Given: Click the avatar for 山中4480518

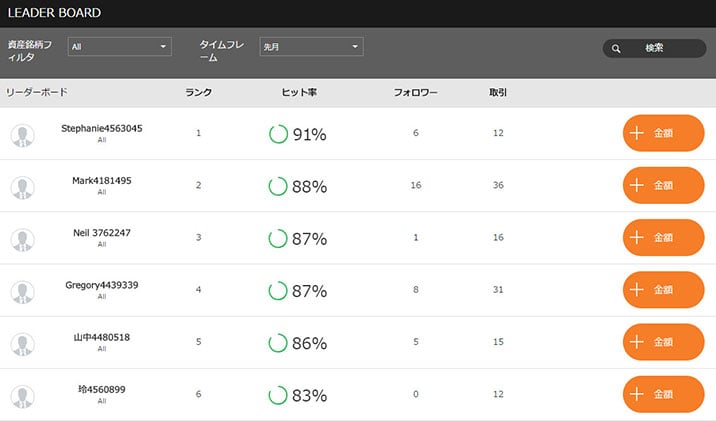Looking at the screenshot, I should click(22, 344).
